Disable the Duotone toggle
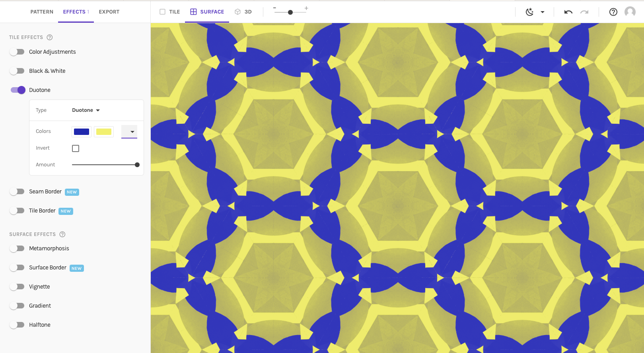 click(18, 90)
